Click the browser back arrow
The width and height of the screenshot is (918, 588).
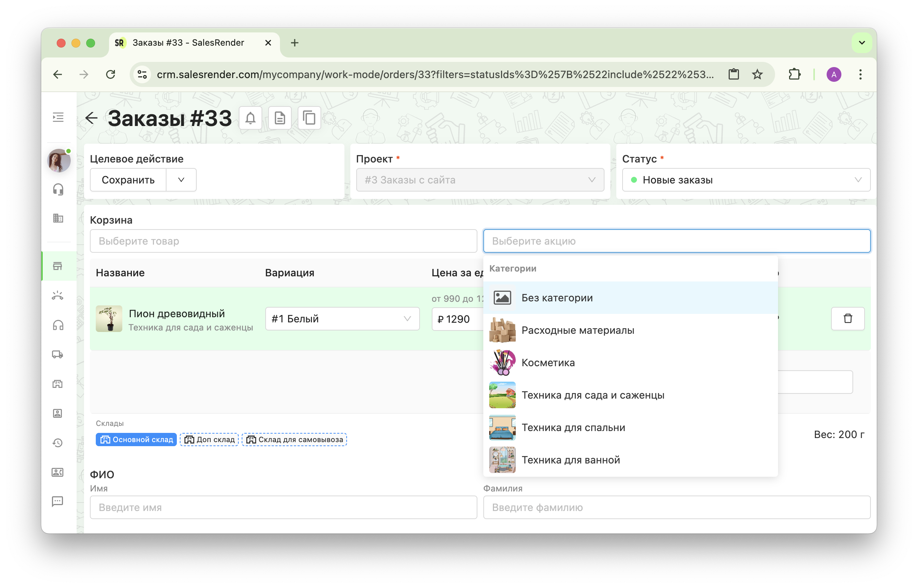point(58,74)
